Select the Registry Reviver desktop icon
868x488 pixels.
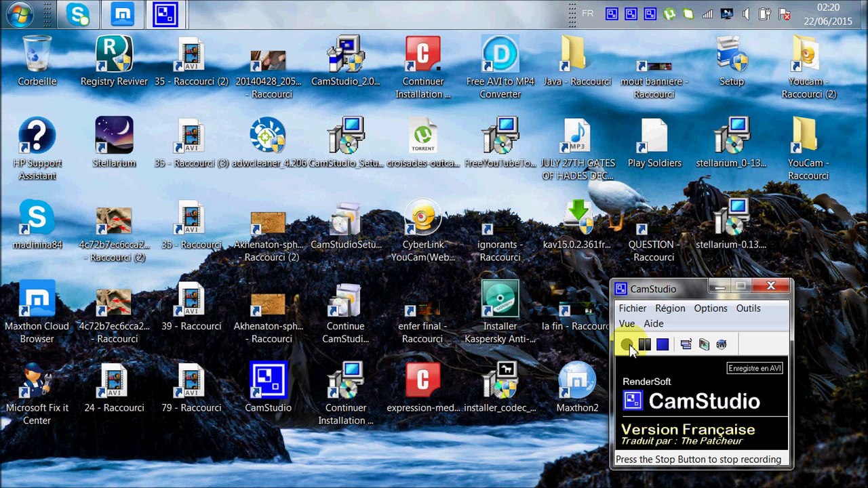tap(114, 62)
